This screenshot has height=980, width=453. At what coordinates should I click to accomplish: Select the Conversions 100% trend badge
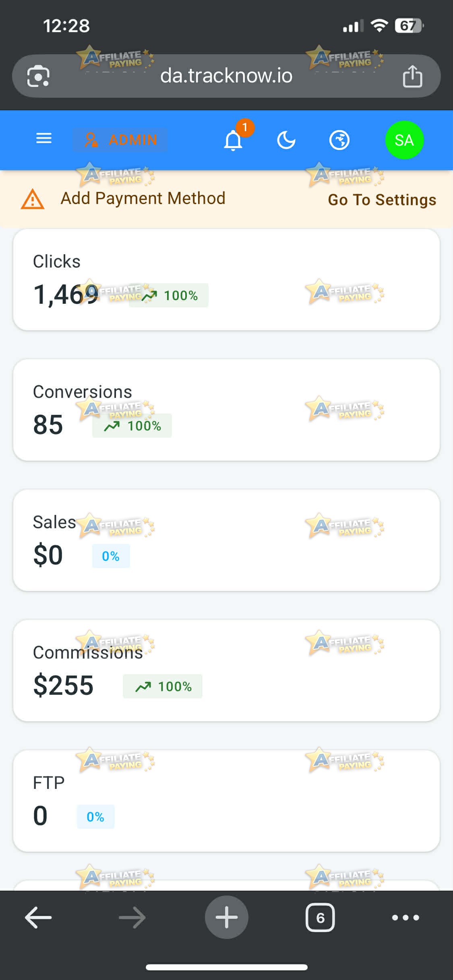132,426
